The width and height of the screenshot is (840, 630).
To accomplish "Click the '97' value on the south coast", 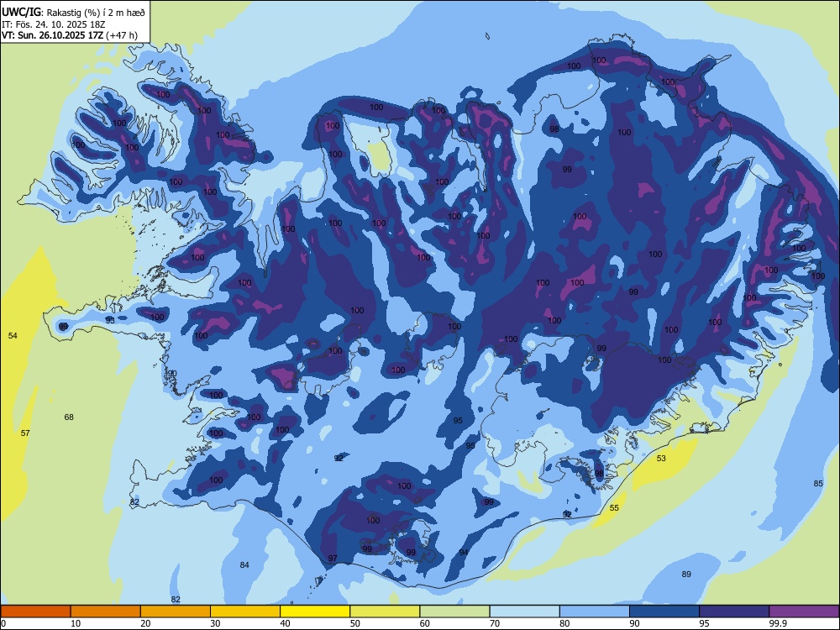I will 333,559.
